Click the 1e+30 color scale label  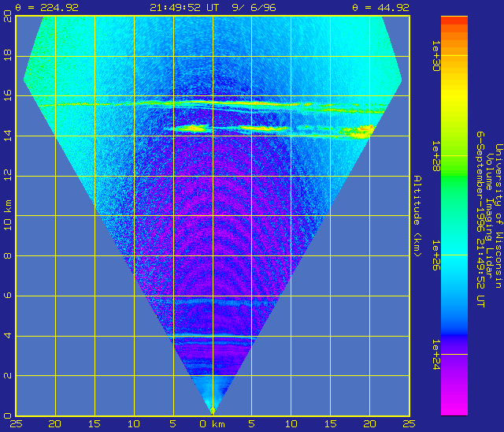coord(435,56)
